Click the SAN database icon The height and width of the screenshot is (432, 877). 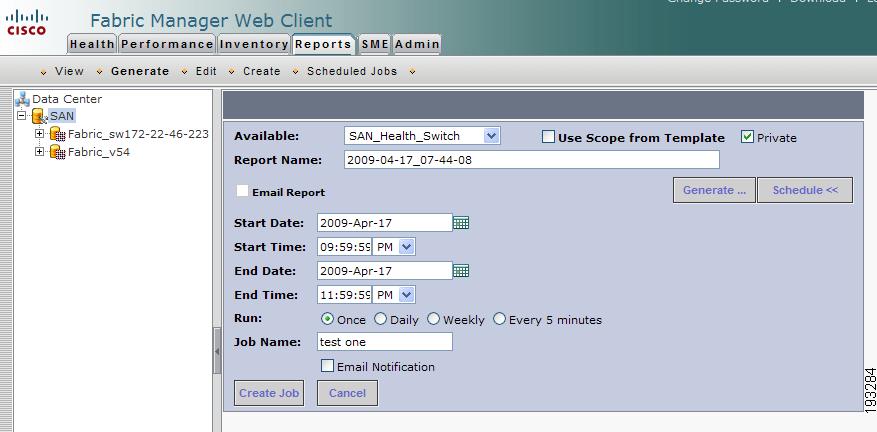[x=39, y=116]
